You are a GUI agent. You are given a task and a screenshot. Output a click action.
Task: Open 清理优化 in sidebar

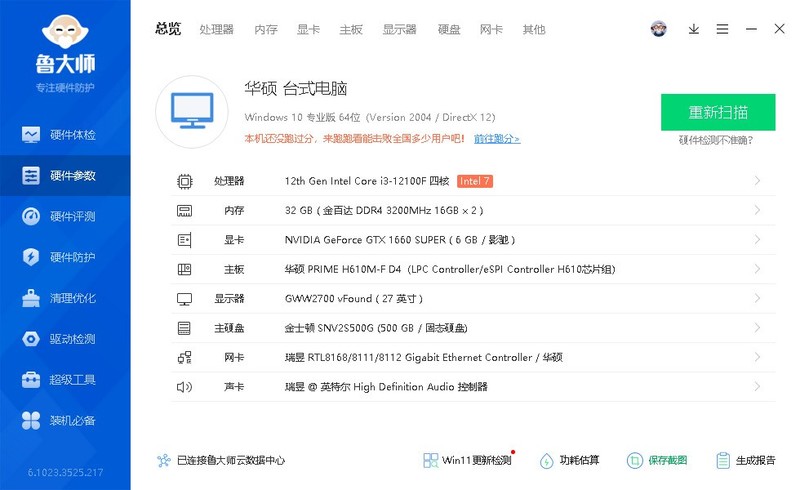coord(65,298)
